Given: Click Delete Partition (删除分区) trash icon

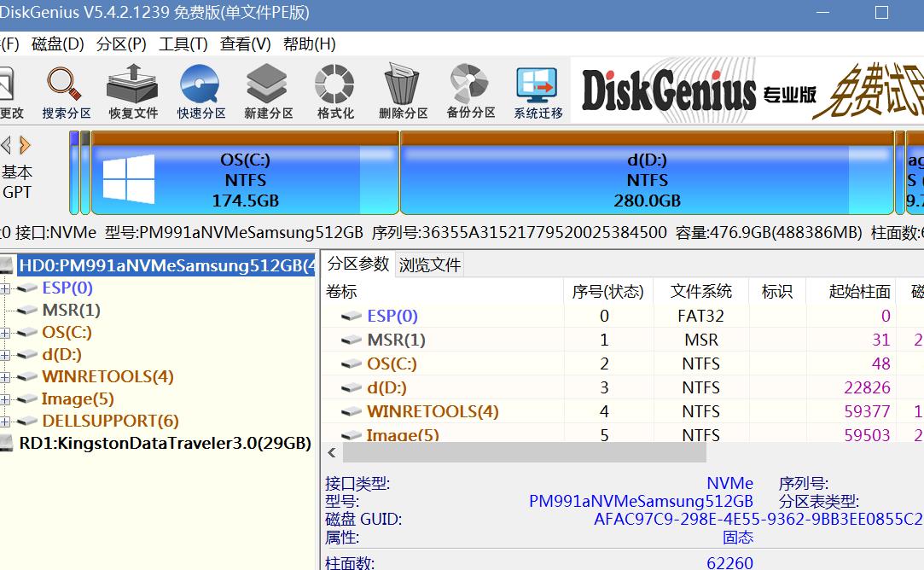Looking at the screenshot, I should 403,91.
